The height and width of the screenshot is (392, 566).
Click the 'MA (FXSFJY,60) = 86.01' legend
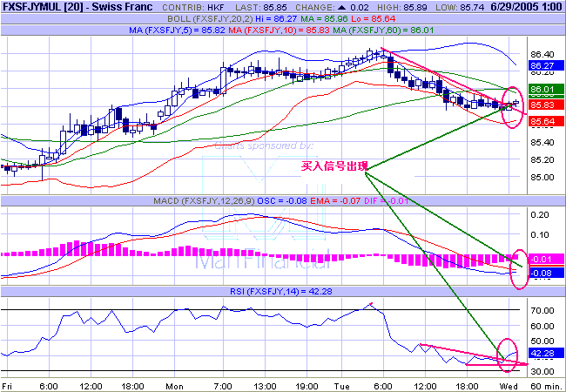383,30
